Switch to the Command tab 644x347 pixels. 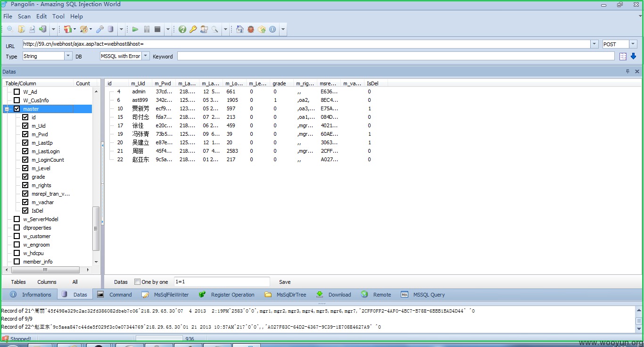pos(115,295)
